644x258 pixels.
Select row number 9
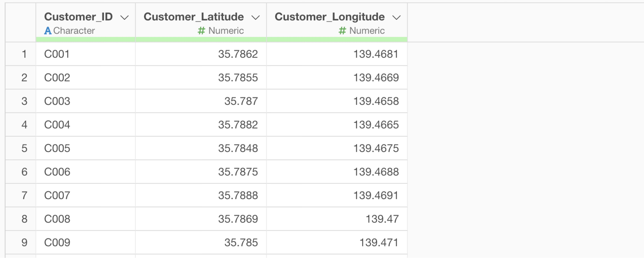point(24,242)
